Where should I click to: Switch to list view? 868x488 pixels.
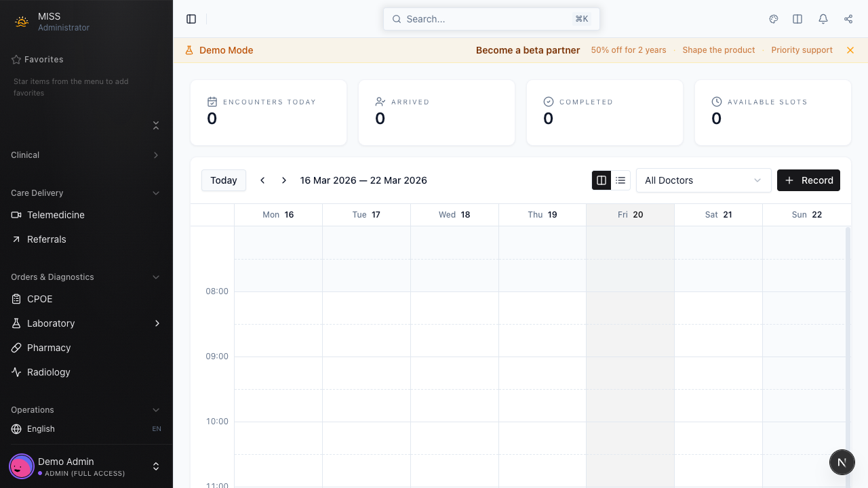click(x=620, y=180)
